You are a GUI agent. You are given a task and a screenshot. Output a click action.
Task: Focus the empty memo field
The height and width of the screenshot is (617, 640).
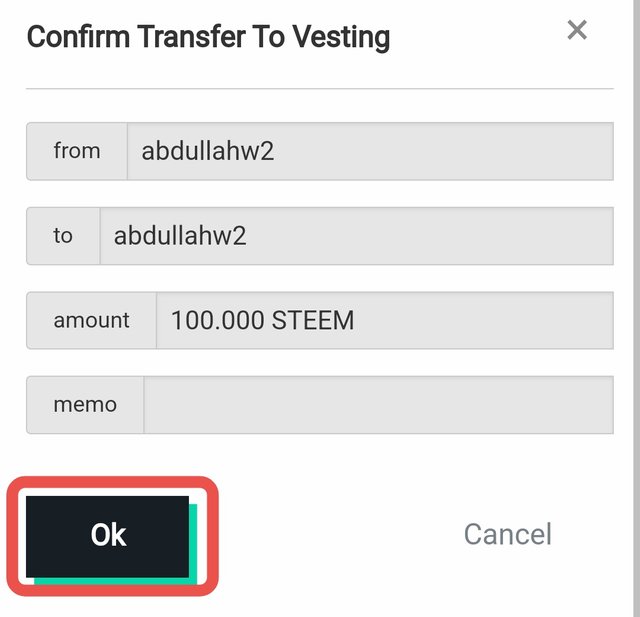click(x=378, y=405)
